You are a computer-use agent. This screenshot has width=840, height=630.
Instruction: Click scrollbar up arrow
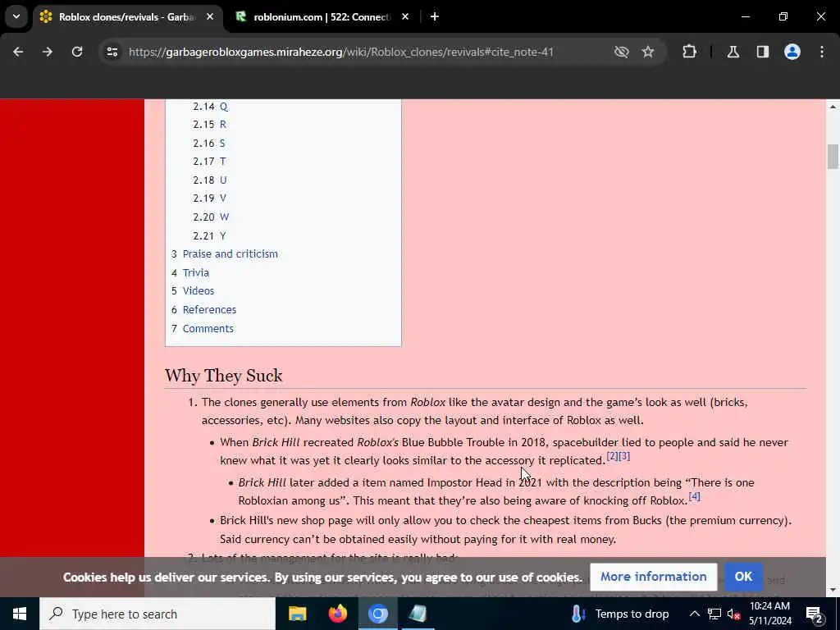[833, 107]
